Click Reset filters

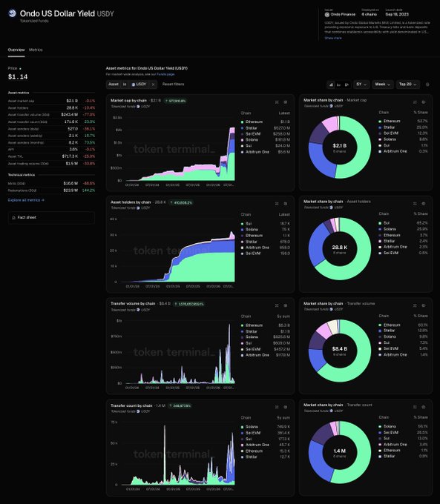[x=173, y=84]
